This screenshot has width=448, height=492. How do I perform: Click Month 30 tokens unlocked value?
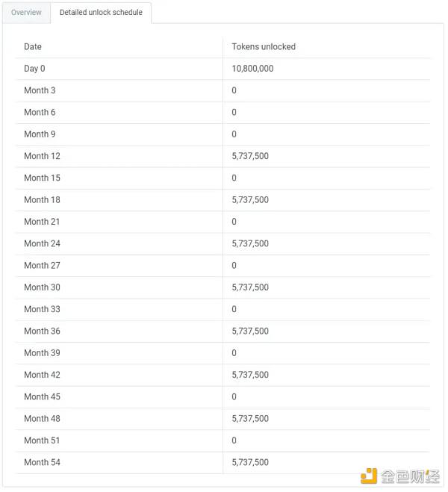[250, 287]
